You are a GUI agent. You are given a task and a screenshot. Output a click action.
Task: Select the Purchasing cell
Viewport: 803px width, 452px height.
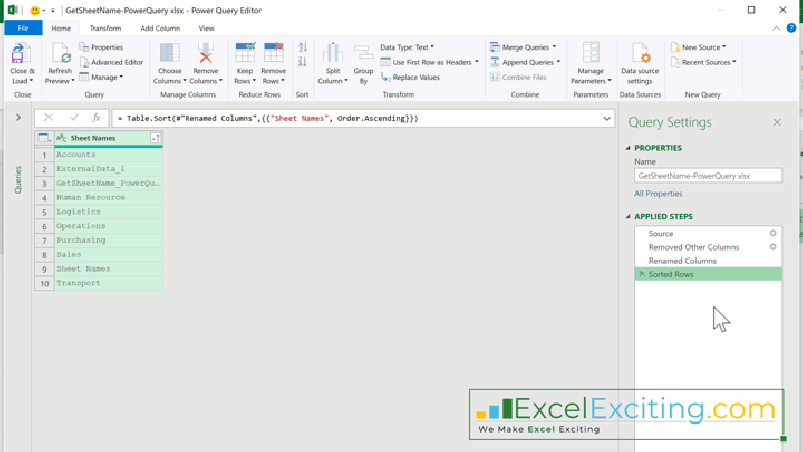[x=109, y=240]
